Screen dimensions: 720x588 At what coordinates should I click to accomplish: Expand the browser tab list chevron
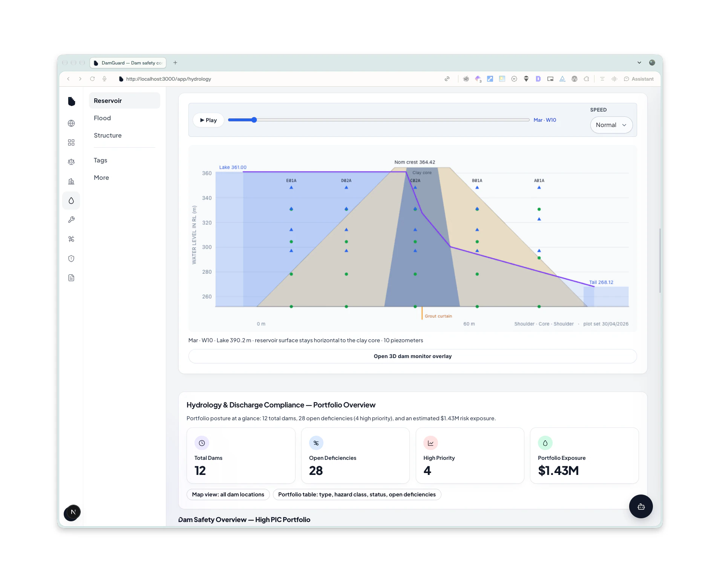(639, 63)
